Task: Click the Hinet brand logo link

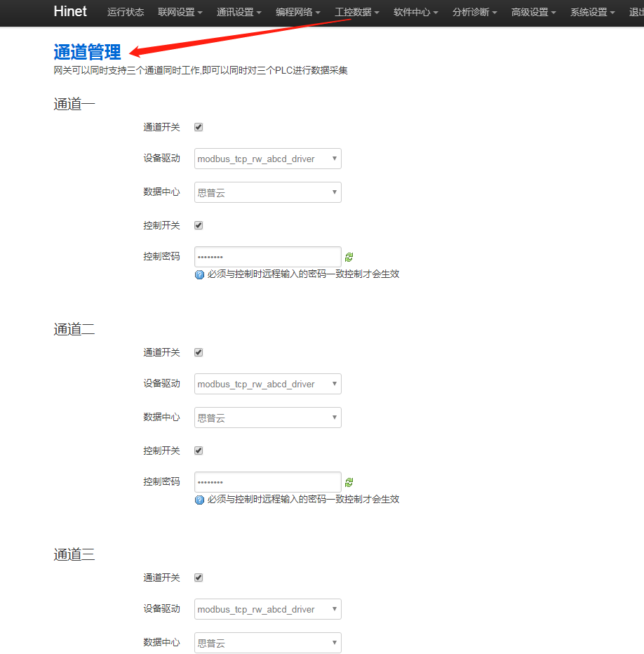Action: click(70, 12)
